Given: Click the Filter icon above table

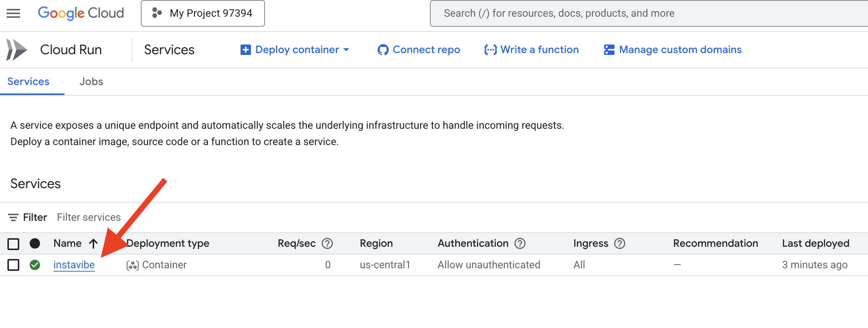Looking at the screenshot, I should pyautogui.click(x=13, y=217).
